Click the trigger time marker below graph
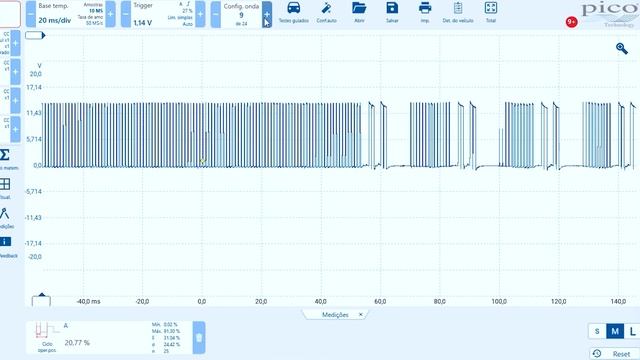Viewport: 640px width, 360px height. [x=41, y=300]
